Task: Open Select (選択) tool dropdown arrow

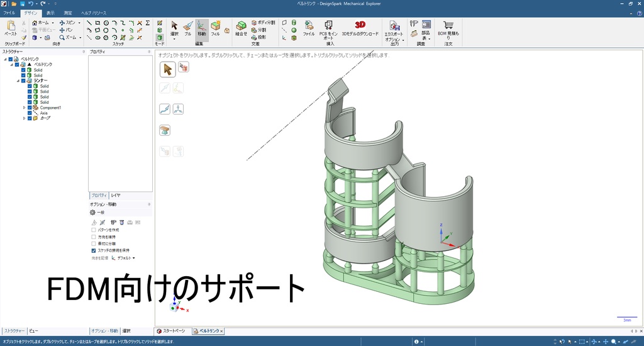Action: pos(175,39)
